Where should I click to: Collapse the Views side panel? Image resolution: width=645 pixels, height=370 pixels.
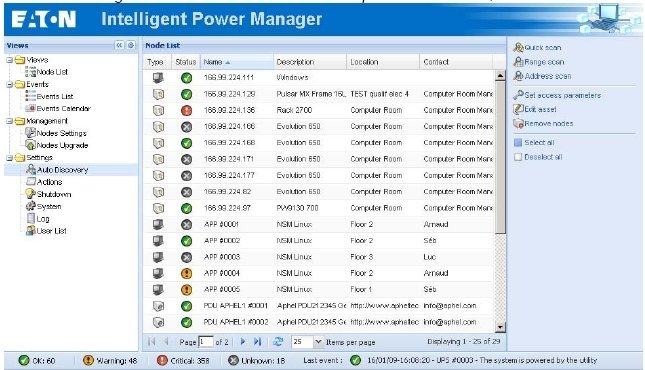pos(119,45)
